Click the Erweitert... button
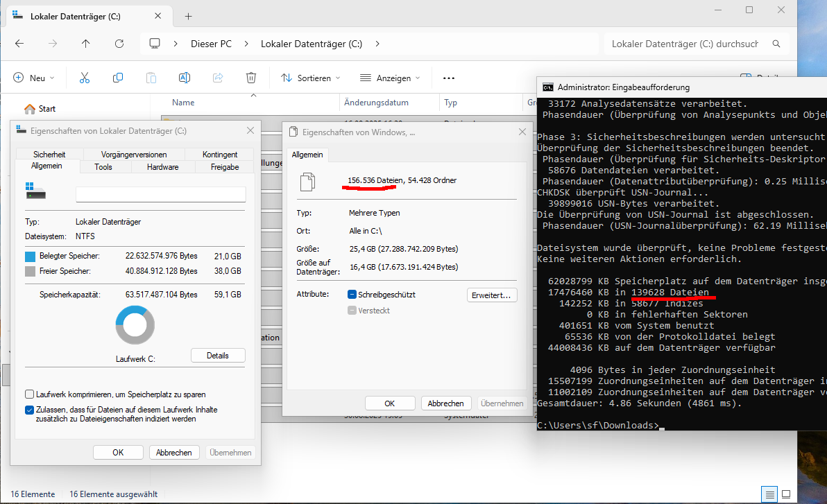827x504 pixels. click(492, 295)
